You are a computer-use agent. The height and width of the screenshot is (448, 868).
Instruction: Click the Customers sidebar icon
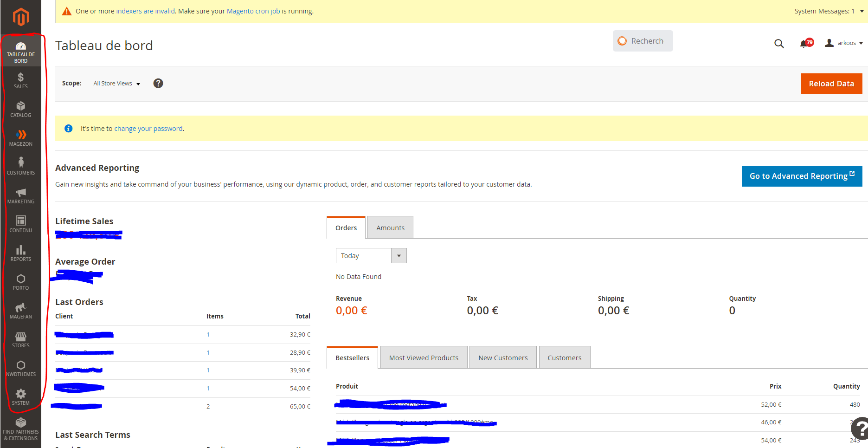point(20,166)
